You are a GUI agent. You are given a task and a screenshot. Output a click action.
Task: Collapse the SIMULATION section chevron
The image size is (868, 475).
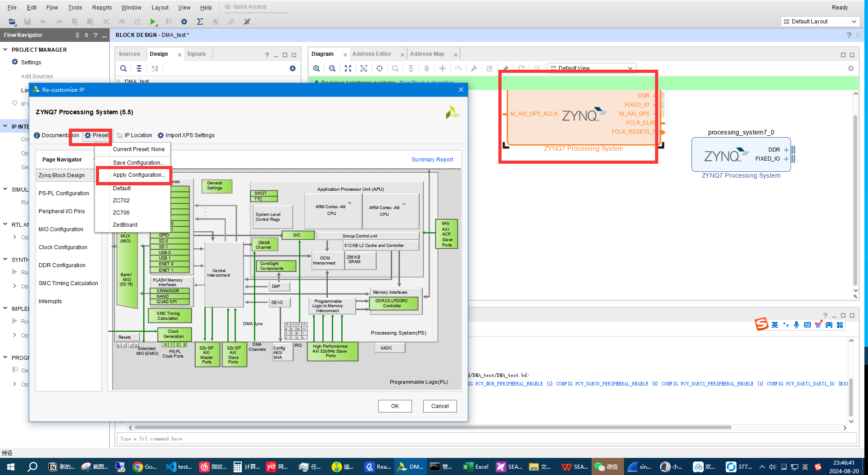point(5,189)
